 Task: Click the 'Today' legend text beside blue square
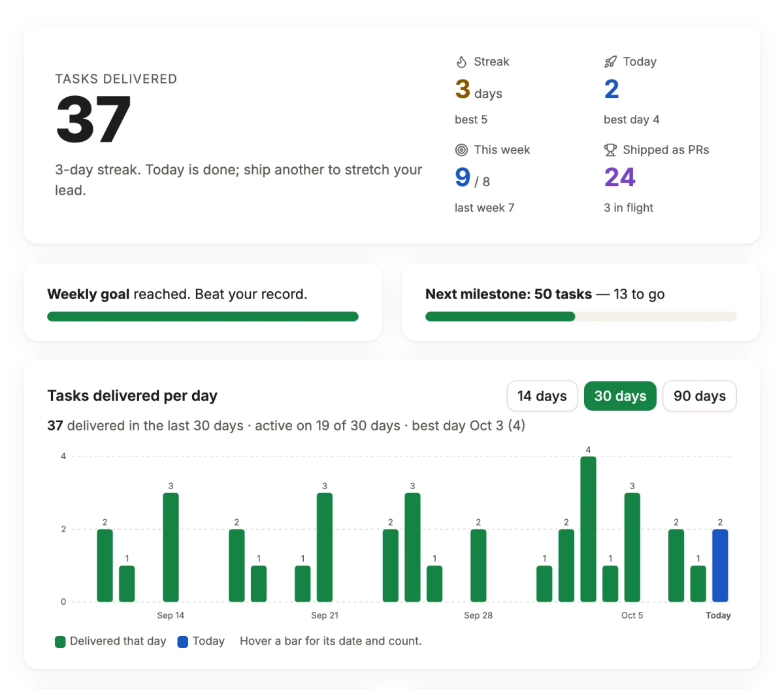(208, 641)
